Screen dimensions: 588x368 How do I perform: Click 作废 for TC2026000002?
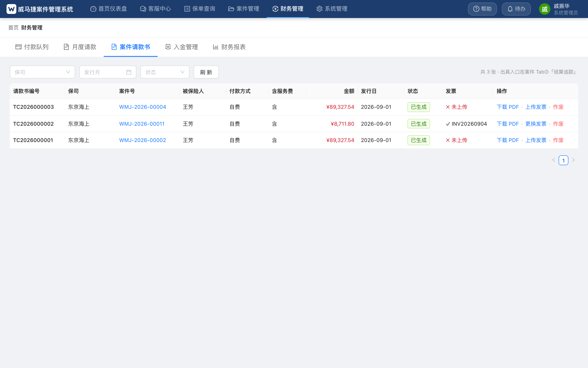pos(558,124)
